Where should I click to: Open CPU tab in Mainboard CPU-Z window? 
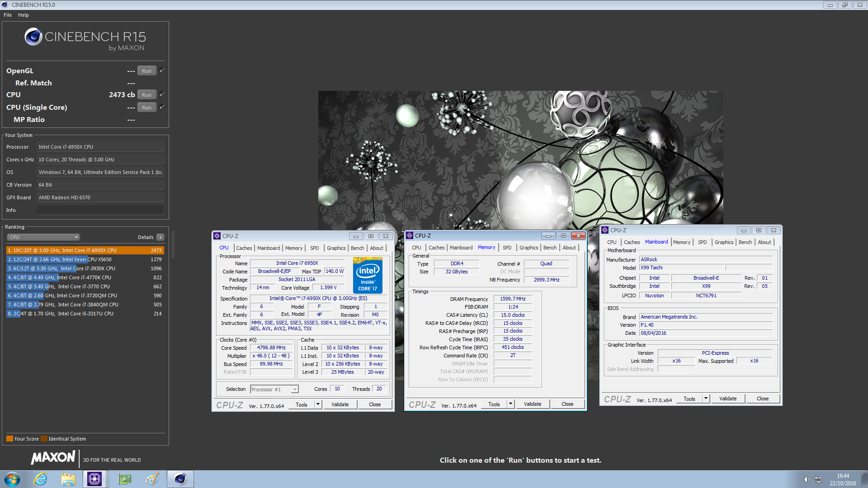pyautogui.click(x=612, y=242)
